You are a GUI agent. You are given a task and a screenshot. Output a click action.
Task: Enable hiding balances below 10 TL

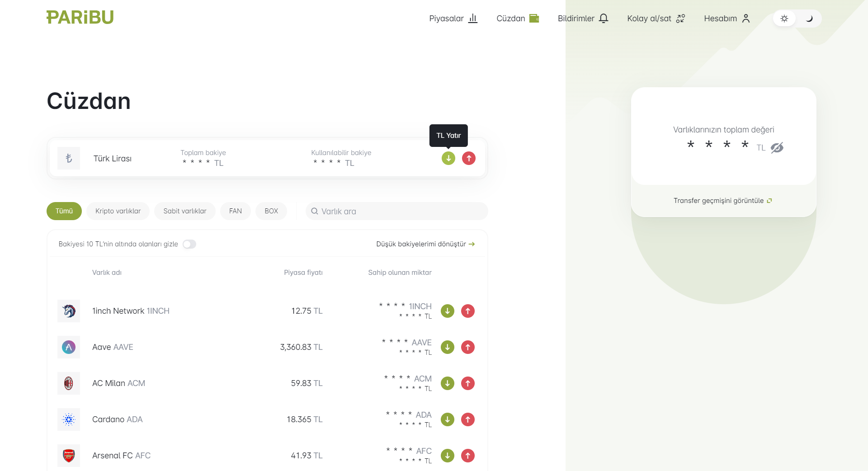(x=189, y=244)
